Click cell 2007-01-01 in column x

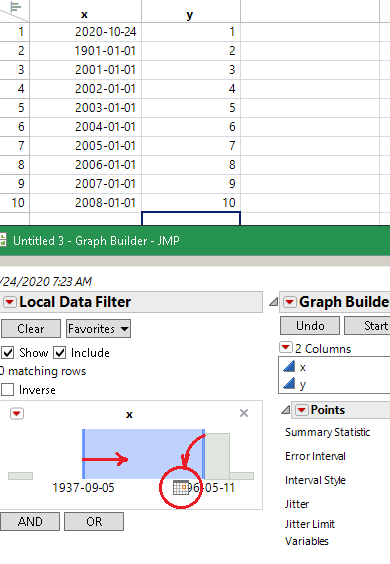pyautogui.click(x=85, y=184)
